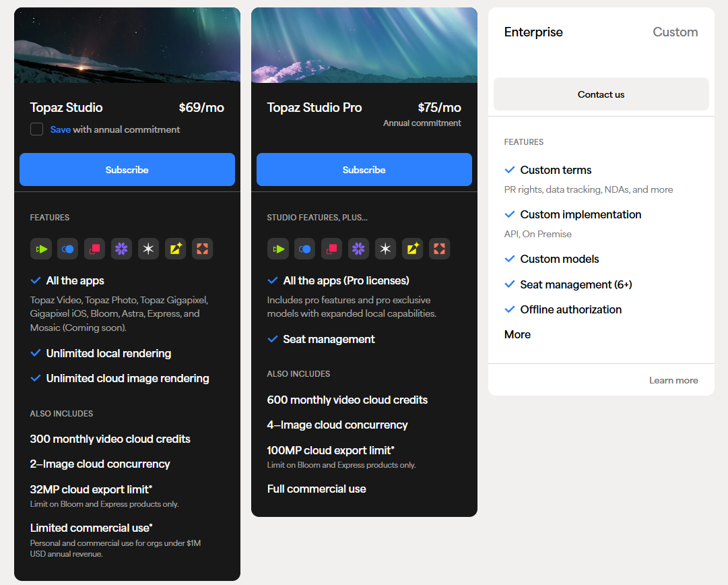Open the Enterprise Learn more link
Screen dimensions: 728x585
click(x=673, y=380)
